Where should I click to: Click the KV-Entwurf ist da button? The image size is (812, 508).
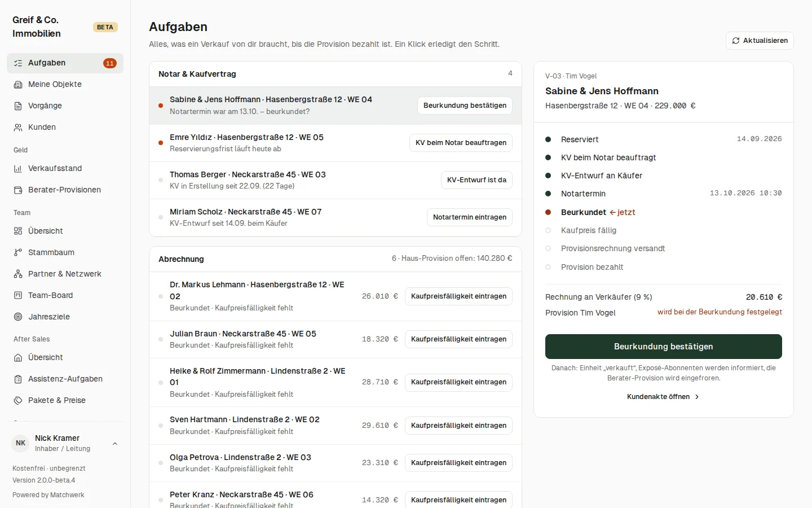click(476, 180)
